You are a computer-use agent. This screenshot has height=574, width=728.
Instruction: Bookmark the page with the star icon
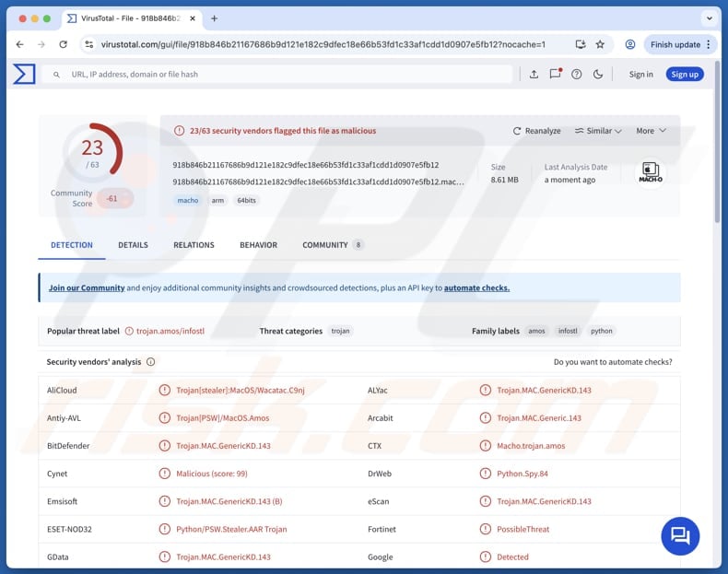click(600, 44)
